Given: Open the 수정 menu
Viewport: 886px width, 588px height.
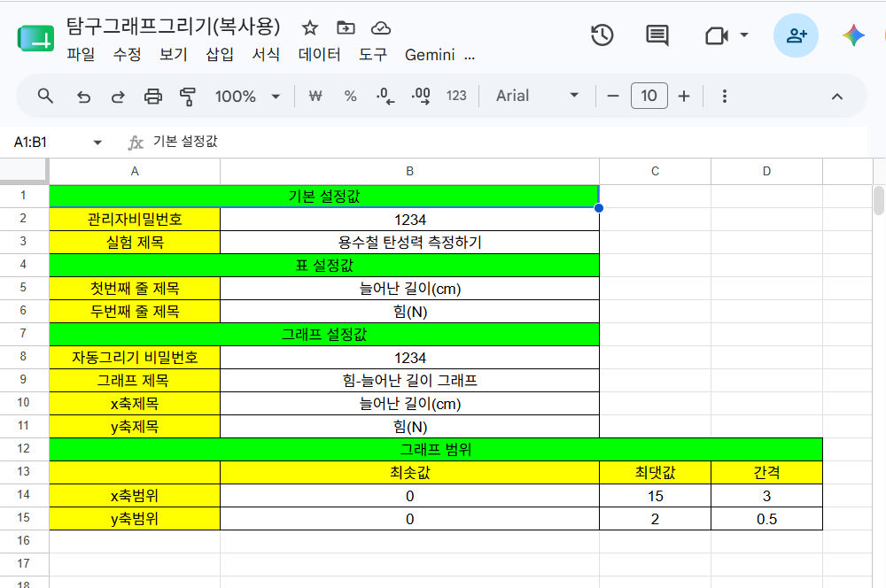Looking at the screenshot, I should [x=127, y=54].
